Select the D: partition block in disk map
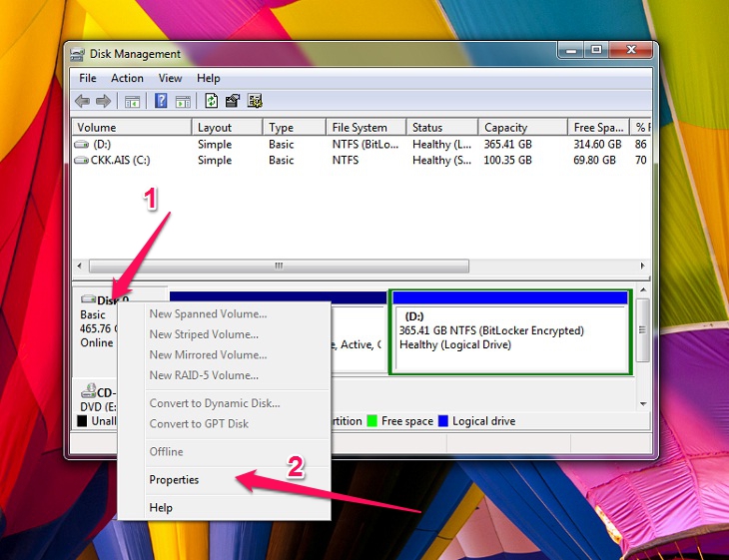Image resolution: width=729 pixels, height=560 pixels. [510, 331]
